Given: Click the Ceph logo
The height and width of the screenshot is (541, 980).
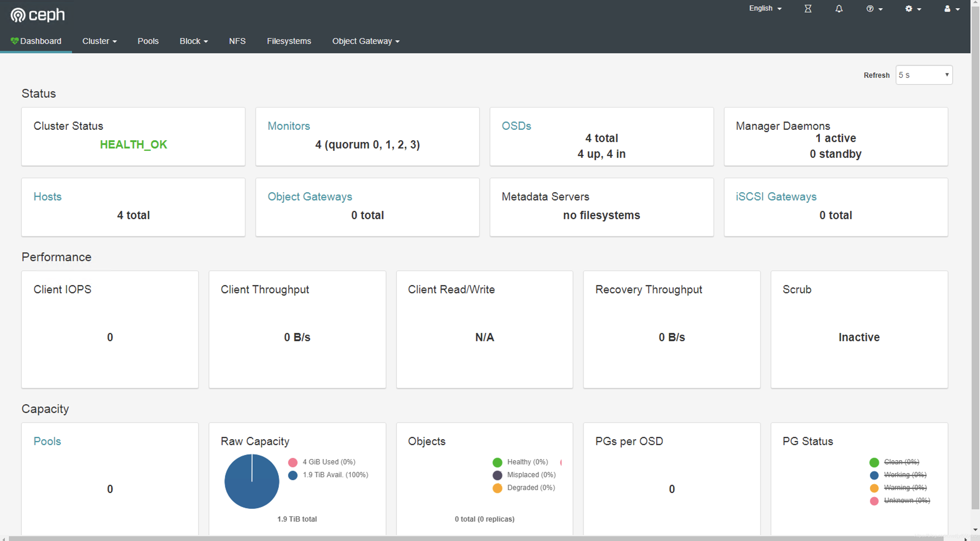Looking at the screenshot, I should click(x=37, y=15).
